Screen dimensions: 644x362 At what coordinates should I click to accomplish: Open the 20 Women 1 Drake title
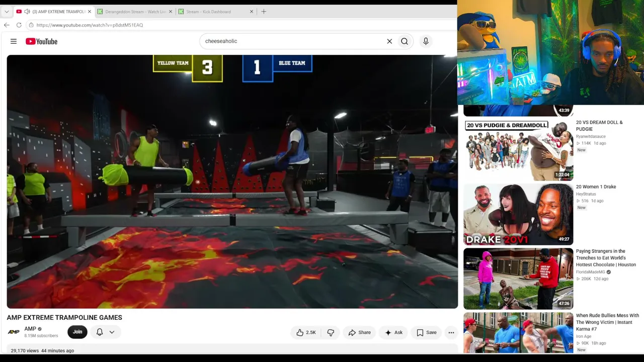596,187
